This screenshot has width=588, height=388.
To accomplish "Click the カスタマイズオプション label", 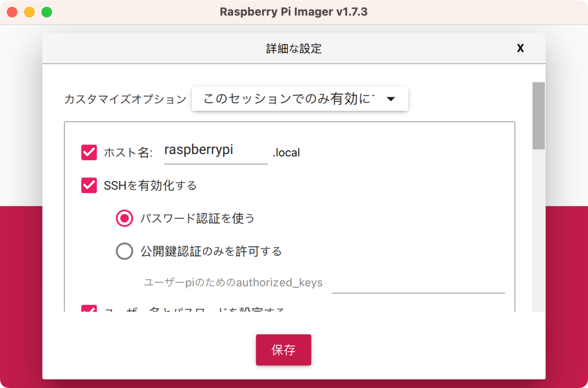I will (125, 100).
